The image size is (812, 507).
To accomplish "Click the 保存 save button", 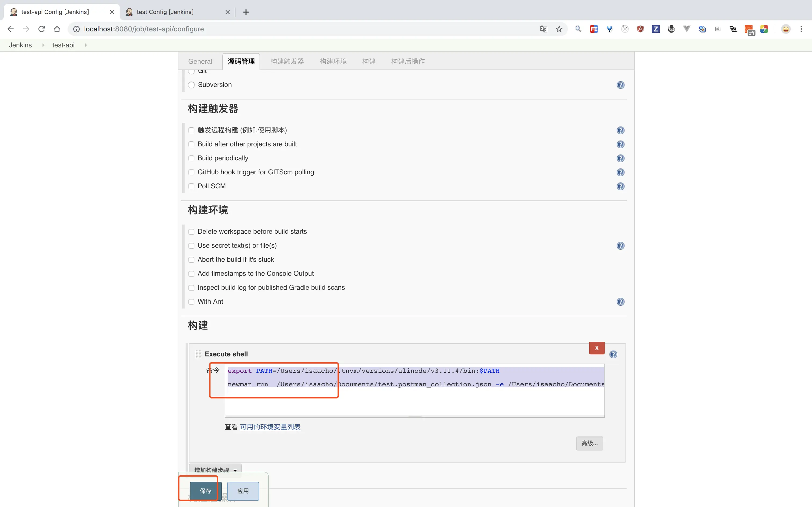I will pyautogui.click(x=205, y=491).
